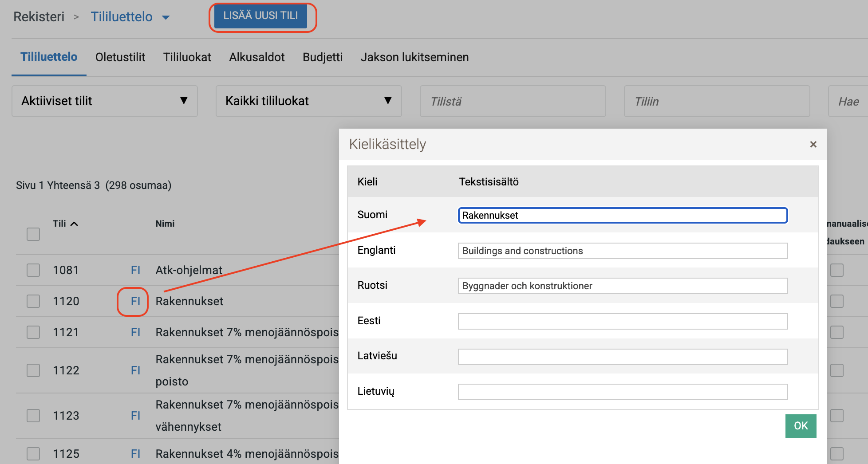Expand the Tililuettelo breadcrumb dropdown arrow

point(166,18)
